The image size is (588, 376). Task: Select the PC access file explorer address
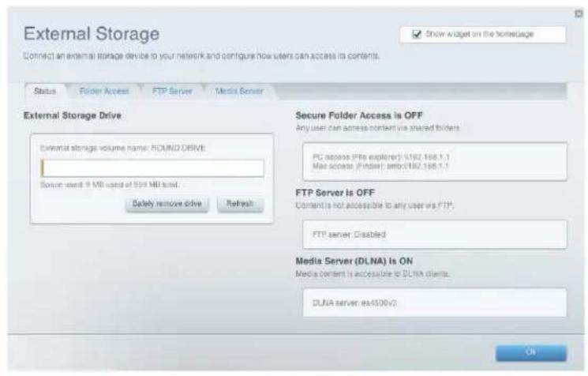pyautogui.click(x=381, y=157)
